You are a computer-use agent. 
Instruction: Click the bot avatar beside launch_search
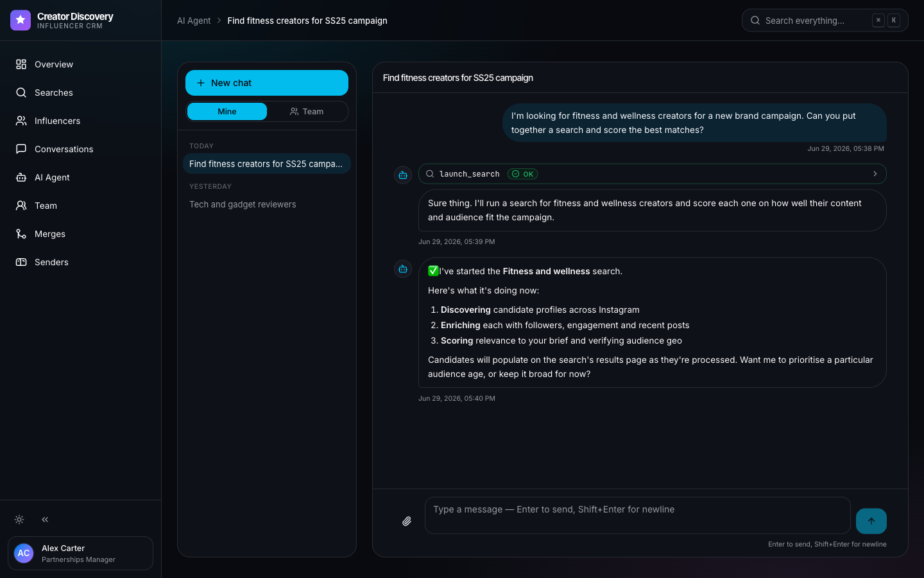point(403,175)
